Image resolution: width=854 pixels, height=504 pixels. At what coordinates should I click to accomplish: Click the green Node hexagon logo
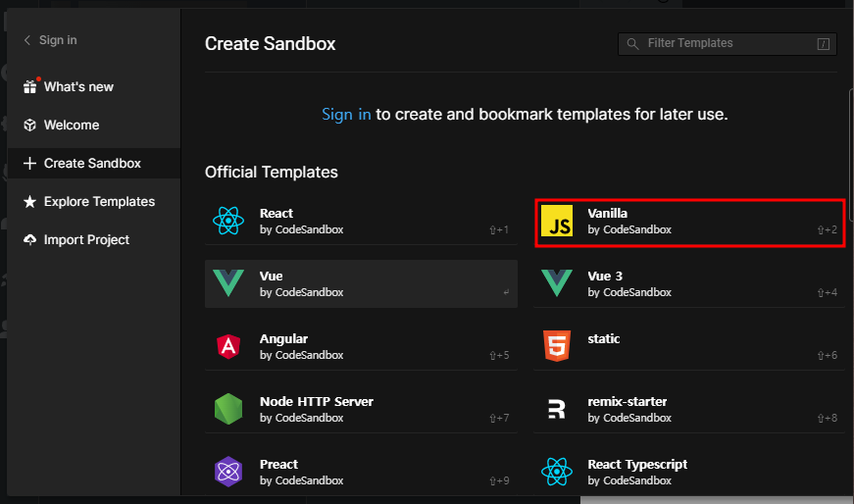pyautogui.click(x=228, y=409)
